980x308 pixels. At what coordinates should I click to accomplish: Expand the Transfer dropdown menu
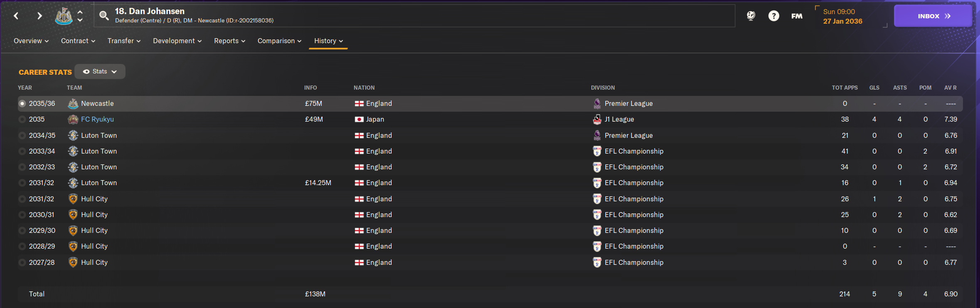pos(124,41)
